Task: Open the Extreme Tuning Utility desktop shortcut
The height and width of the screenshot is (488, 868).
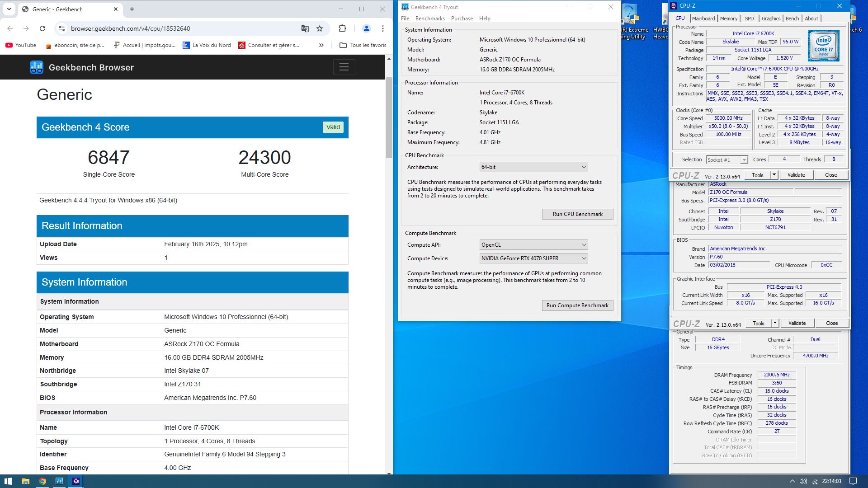Action: click(x=635, y=22)
